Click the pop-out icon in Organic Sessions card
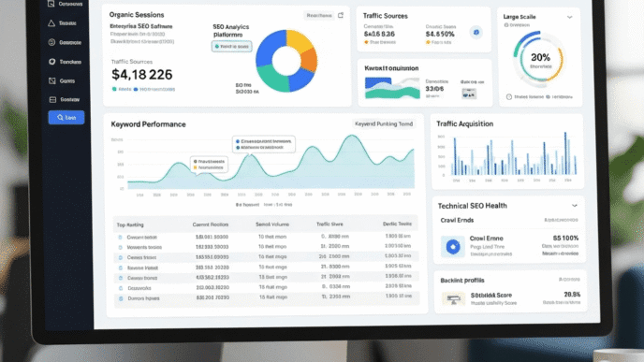This screenshot has height=362, width=644. (x=341, y=16)
